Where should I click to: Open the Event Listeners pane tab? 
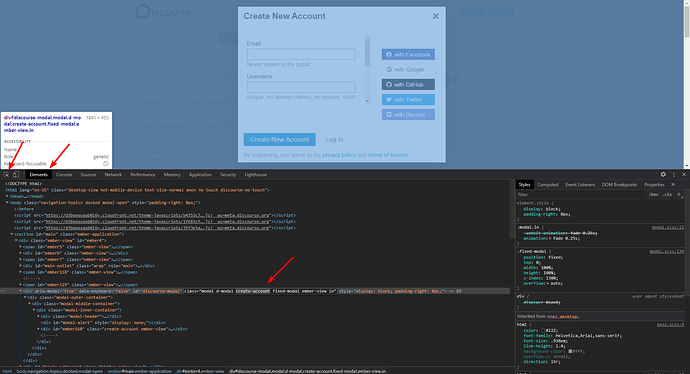tap(580, 184)
